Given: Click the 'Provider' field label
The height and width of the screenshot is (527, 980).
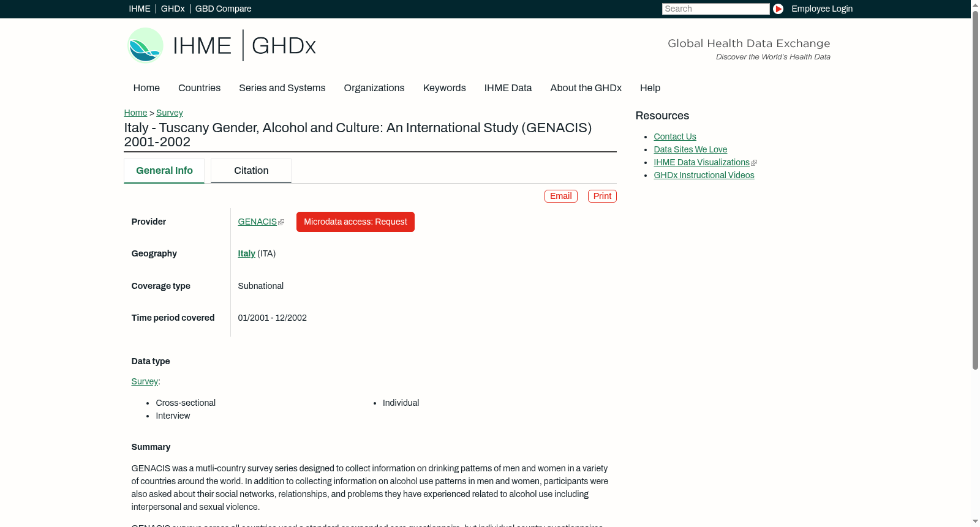Looking at the screenshot, I should (149, 222).
